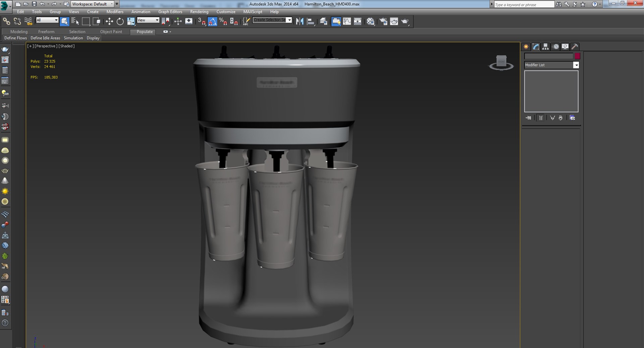Click the object color swatch
The width and height of the screenshot is (644, 348).
click(577, 56)
